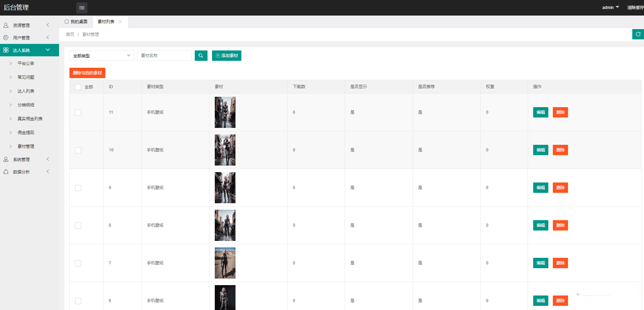Check the box for ID 11
This screenshot has height=310, width=644.
78,113
